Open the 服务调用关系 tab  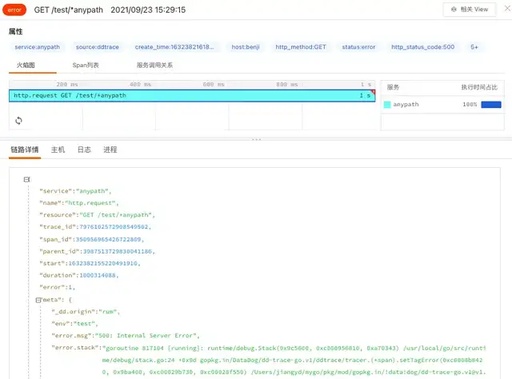pos(155,65)
